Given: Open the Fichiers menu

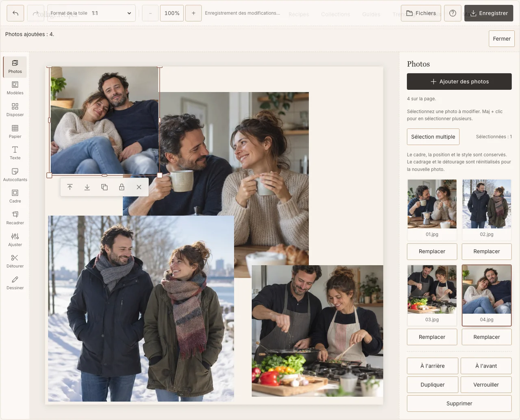Looking at the screenshot, I should (x=421, y=13).
